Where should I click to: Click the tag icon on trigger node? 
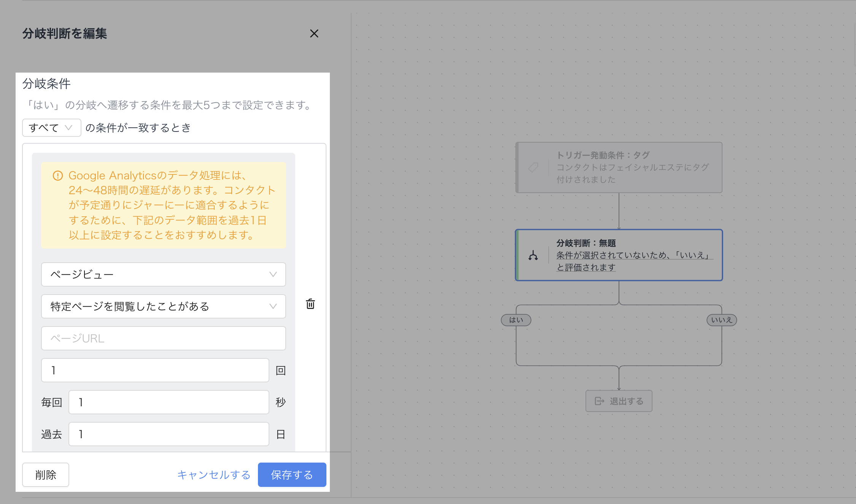pos(533,167)
